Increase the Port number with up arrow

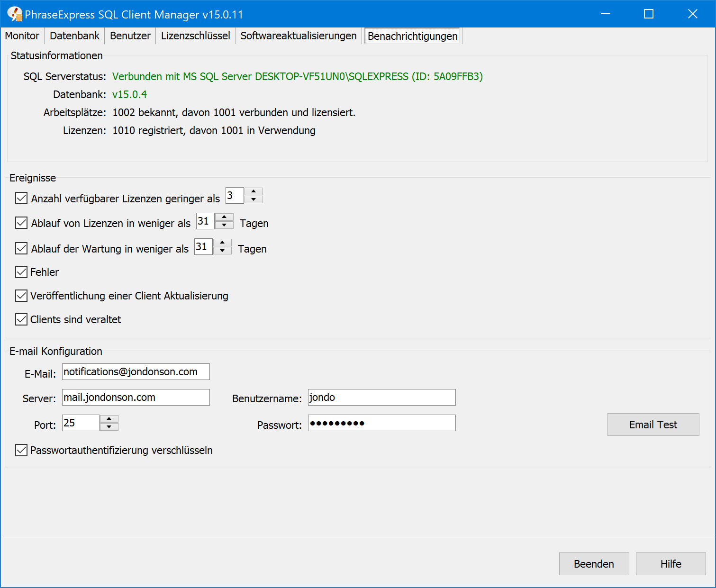pyautogui.click(x=109, y=419)
